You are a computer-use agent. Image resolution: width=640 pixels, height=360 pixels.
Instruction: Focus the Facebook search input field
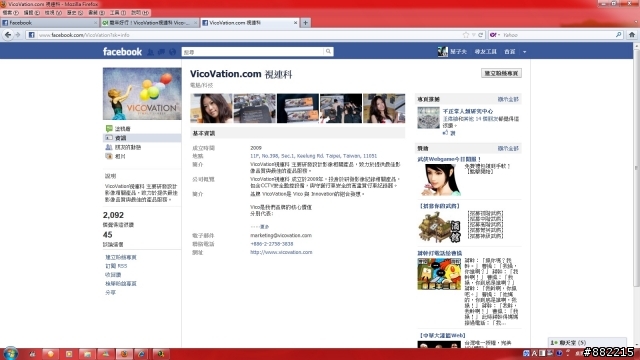point(253,51)
